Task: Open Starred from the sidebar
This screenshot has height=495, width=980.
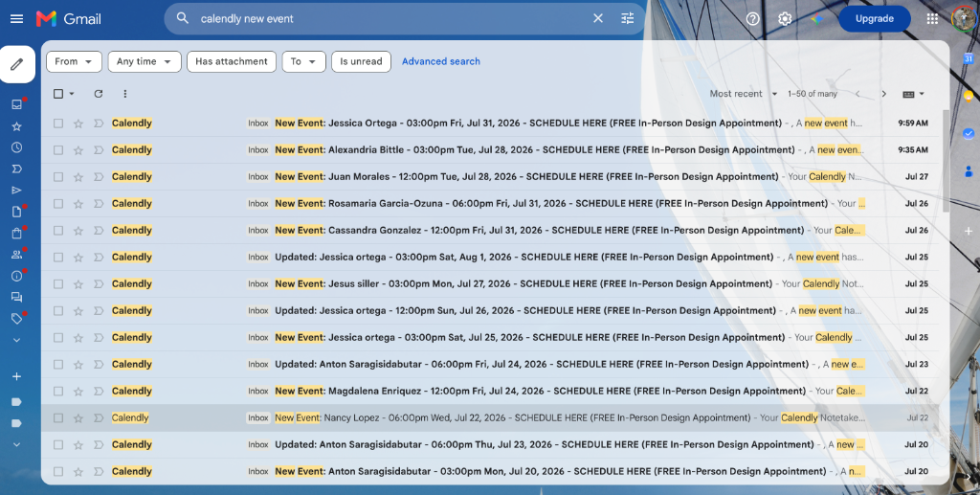Action: click(17, 126)
